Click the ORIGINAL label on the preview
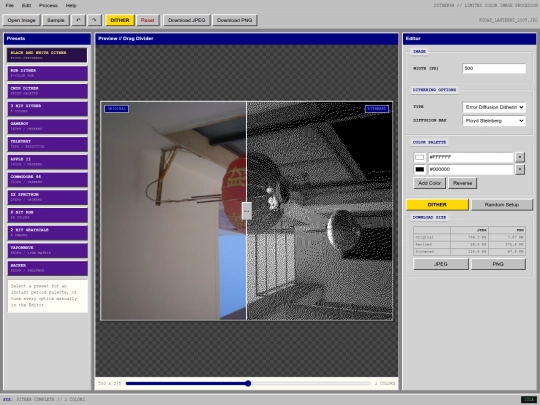This screenshot has width=540, height=405. 116,109
